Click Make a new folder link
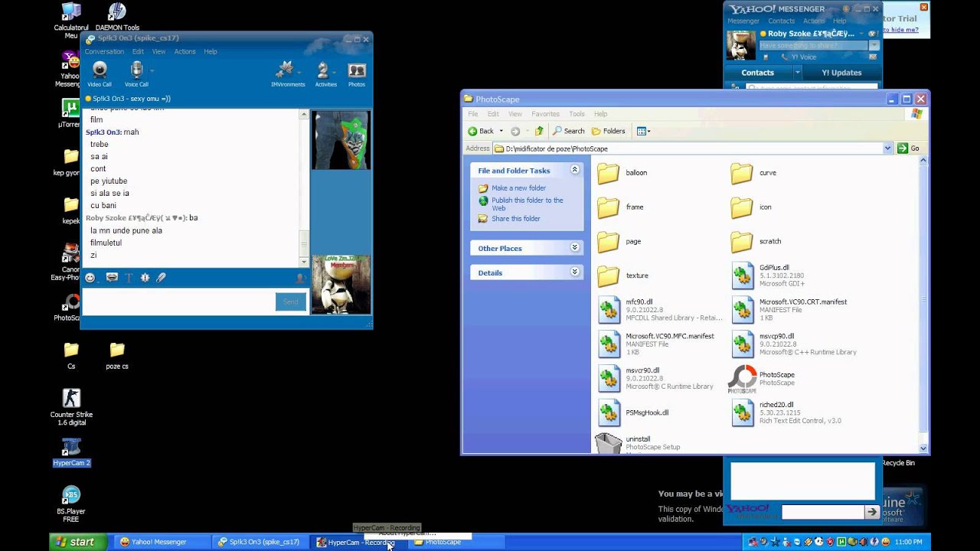Image resolution: width=980 pixels, height=551 pixels. [518, 188]
